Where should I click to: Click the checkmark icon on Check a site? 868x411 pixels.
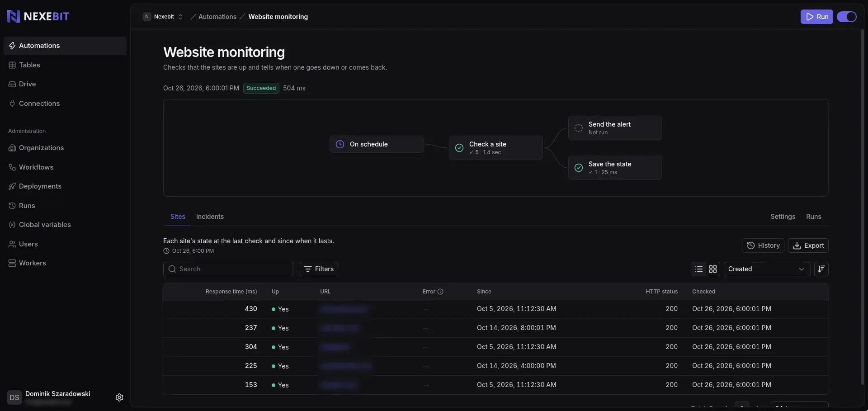(x=459, y=148)
